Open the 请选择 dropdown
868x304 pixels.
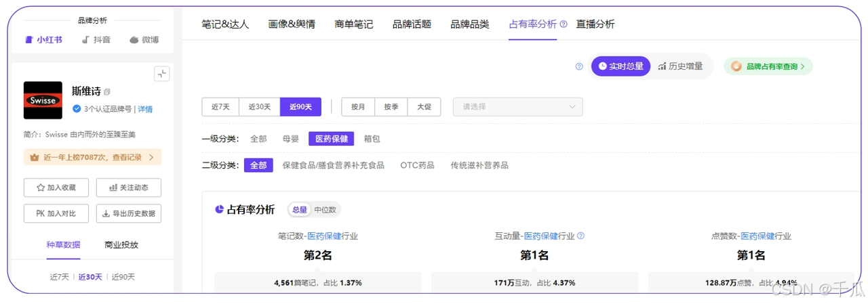click(518, 107)
